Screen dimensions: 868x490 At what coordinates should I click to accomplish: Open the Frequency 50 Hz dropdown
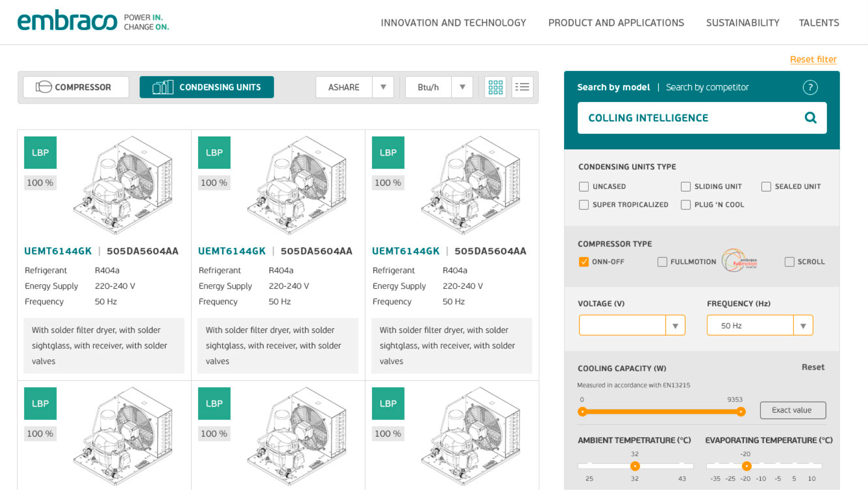coord(760,325)
